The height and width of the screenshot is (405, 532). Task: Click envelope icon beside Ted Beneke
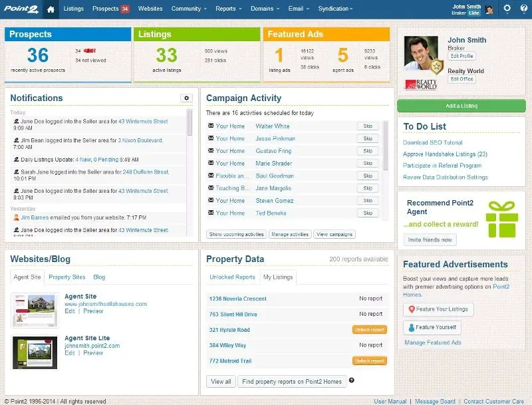coord(211,213)
